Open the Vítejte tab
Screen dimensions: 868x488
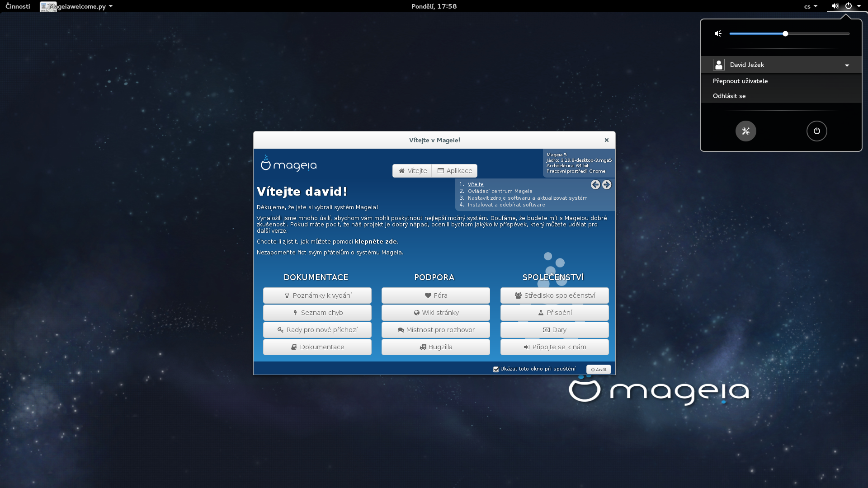click(x=412, y=171)
